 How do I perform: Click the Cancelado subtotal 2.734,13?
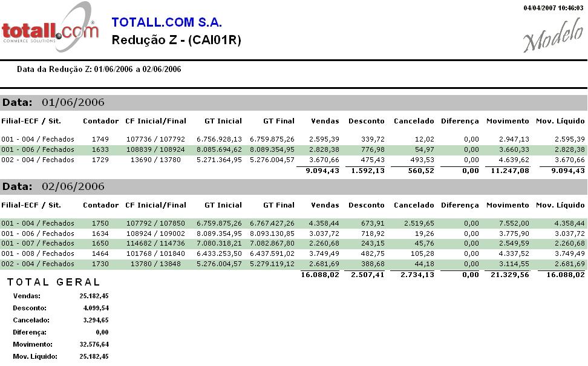(417, 275)
